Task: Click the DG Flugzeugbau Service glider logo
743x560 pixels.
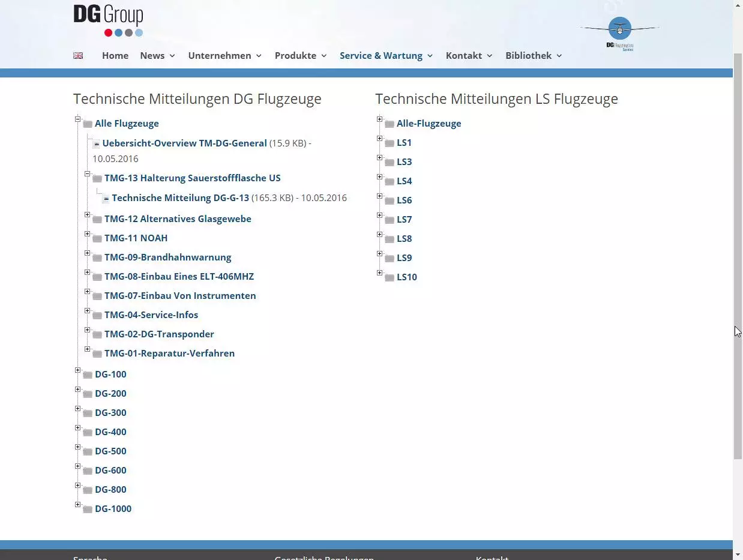Action: [x=619, y=34]
